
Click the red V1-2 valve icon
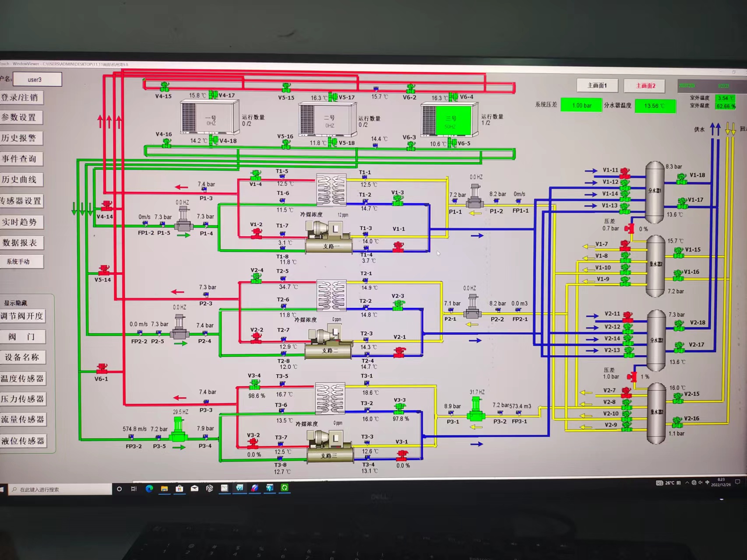[x=256, y=234]
